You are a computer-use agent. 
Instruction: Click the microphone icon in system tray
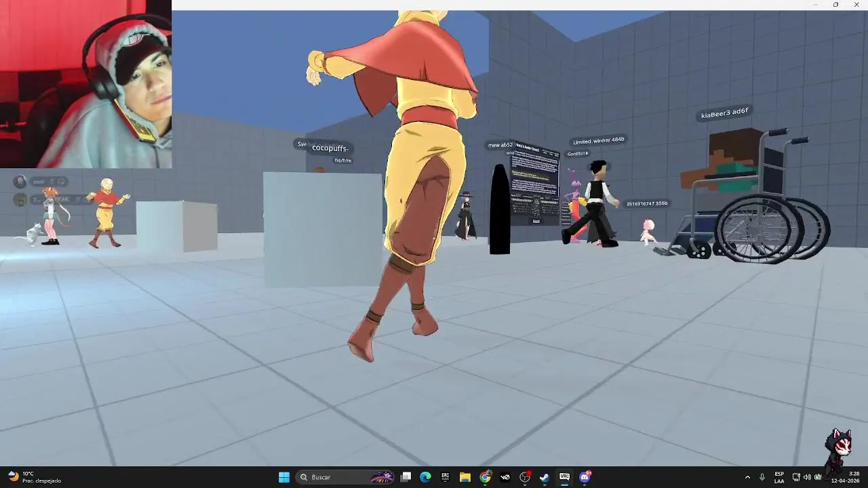point(762,477)
